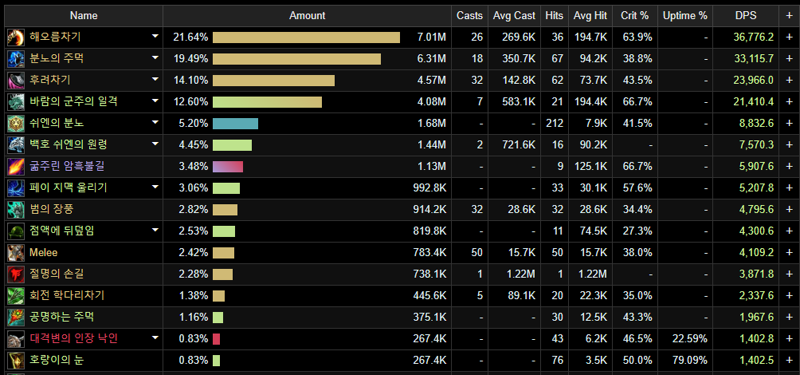This screenshot has height=375, width=800.
Task: Click the 해오름차기 ability icon
Action: click(16, 37)
